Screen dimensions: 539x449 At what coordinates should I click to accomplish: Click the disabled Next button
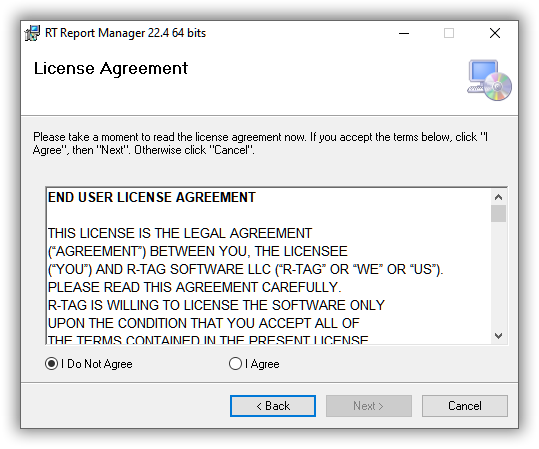[x=369, y=406]
